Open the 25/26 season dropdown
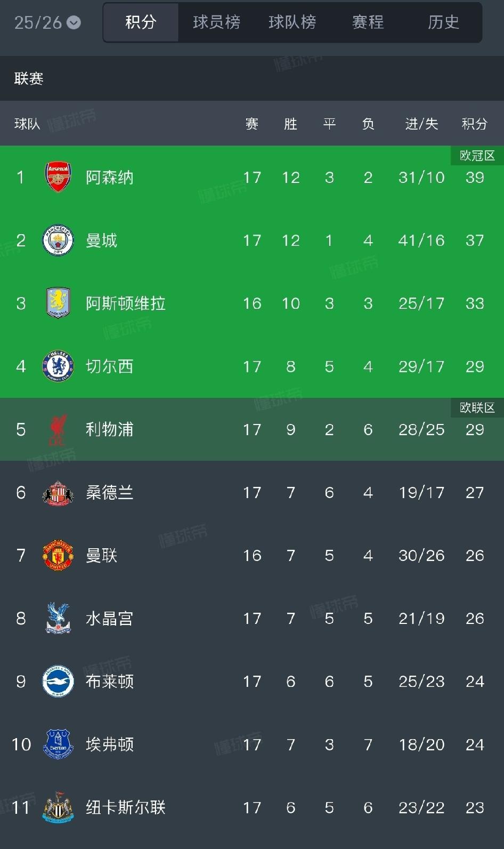The image size is (504, 849). click(47, 22)
